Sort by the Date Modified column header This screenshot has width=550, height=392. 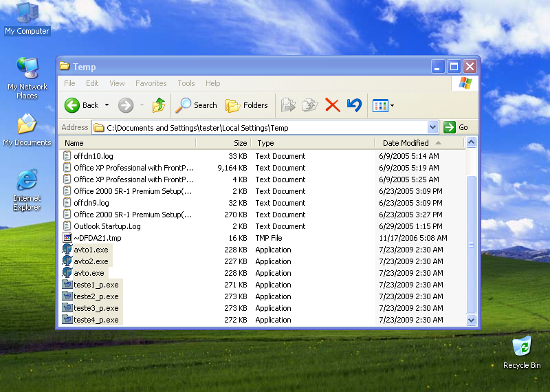pos(419,143)
